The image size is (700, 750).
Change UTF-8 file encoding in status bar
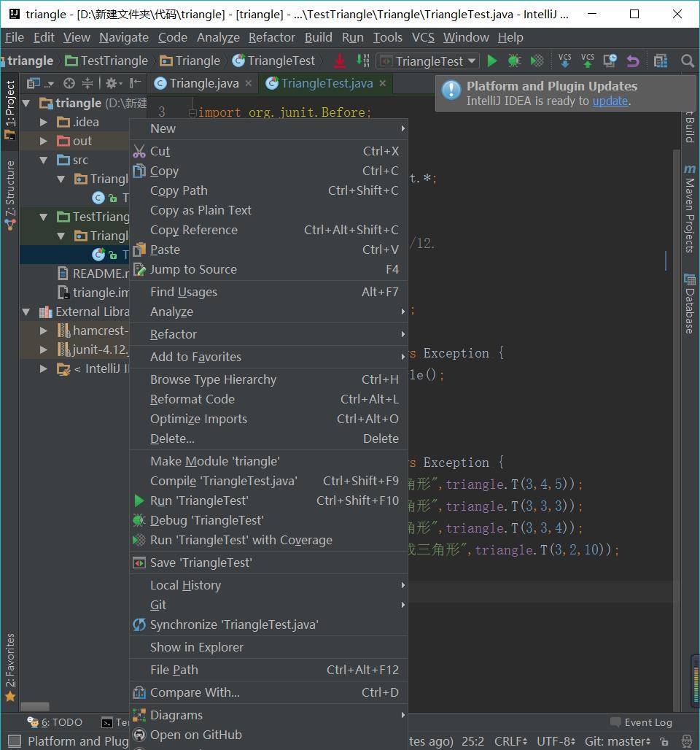click(x=556, y=741)
